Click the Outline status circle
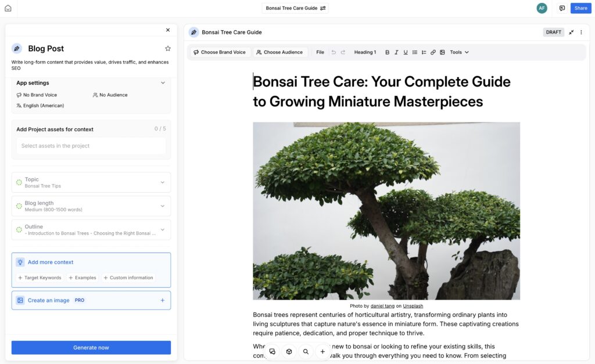 [19, 229]
